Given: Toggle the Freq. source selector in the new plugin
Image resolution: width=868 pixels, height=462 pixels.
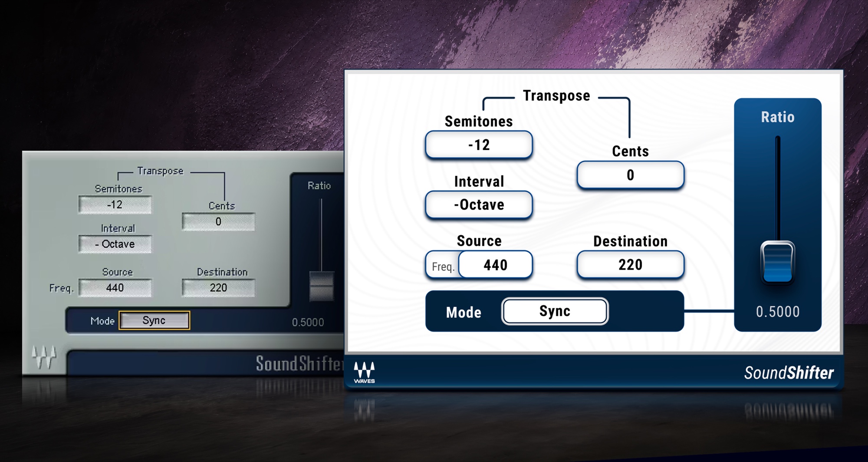Looking at the screenshot, I should click(x=443, y=266).
